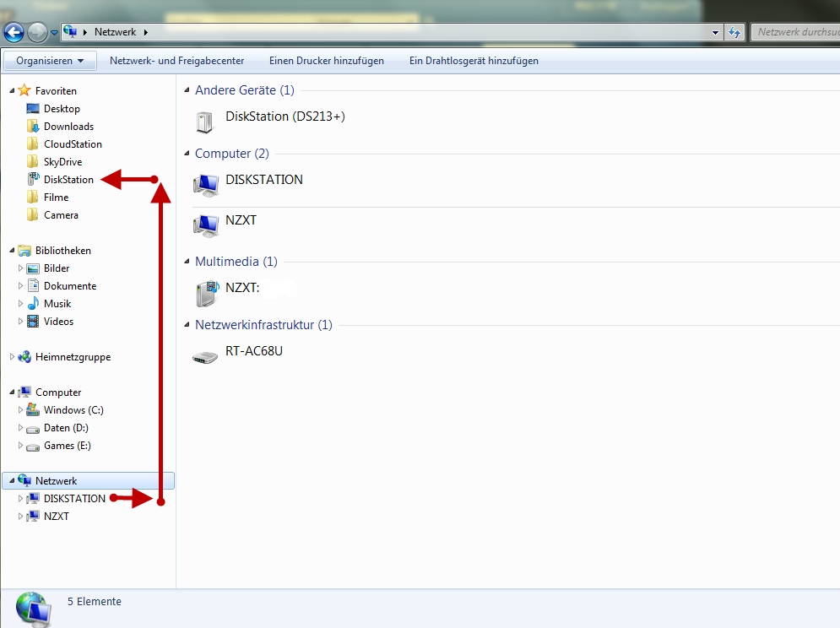Screen dimensions: 840x628
Task: Select the Bibliotheken icon
Action: (x=24, y=250)
